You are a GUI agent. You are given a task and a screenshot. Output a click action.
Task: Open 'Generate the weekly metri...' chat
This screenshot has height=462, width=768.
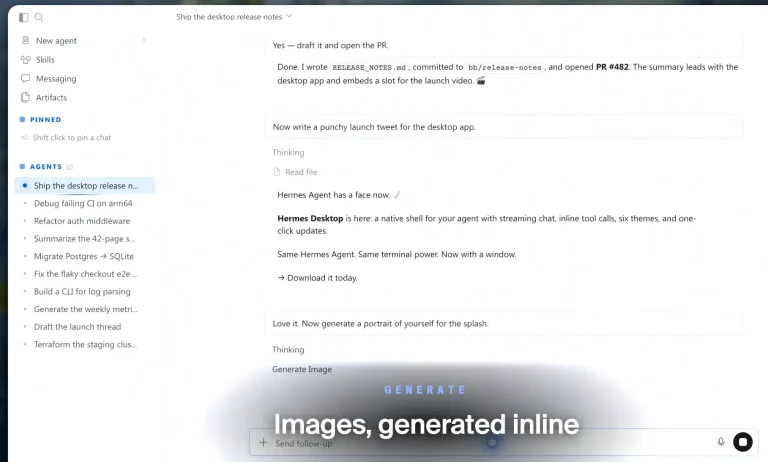pos(85,309)
